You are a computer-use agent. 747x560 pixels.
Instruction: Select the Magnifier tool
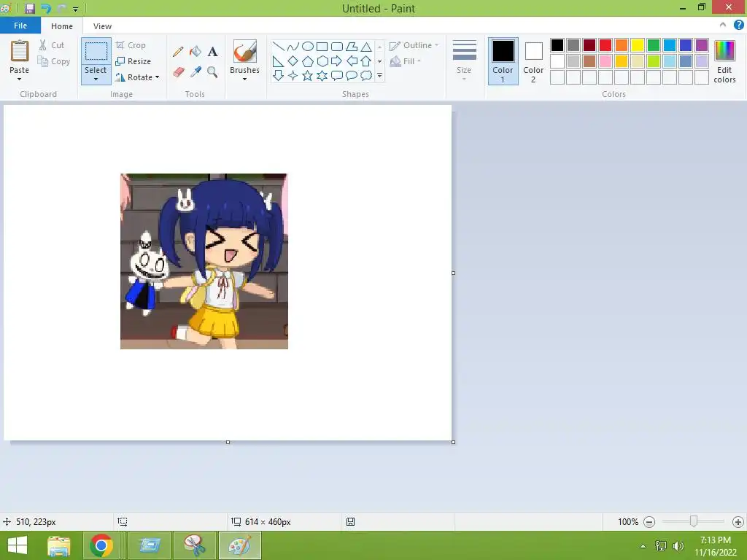(x=212, y=72)
